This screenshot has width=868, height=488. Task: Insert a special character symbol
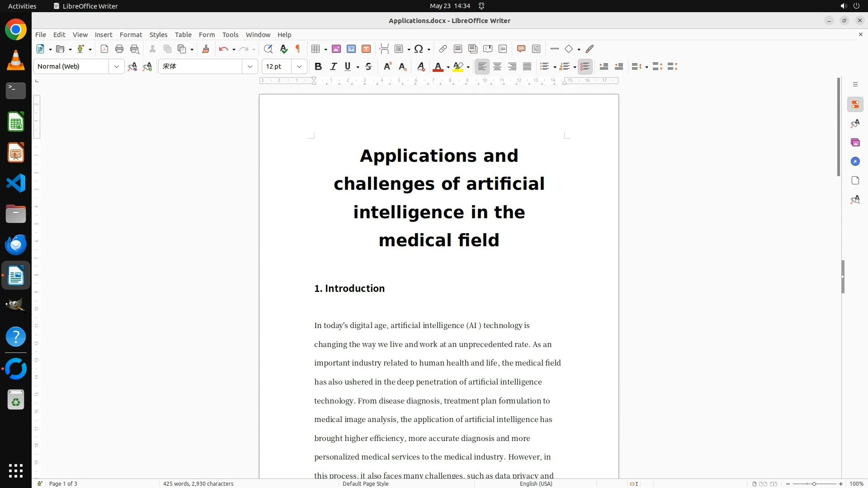point(419,49)
